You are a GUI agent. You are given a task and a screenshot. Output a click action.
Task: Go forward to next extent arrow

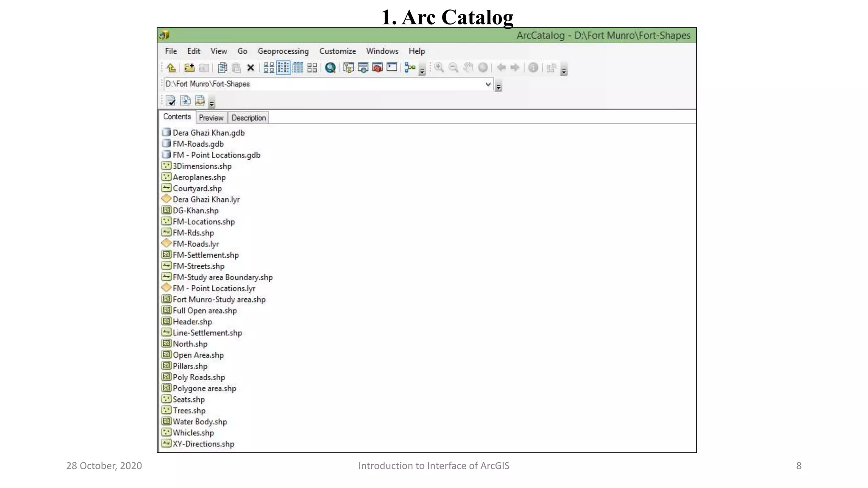[515, 67]
